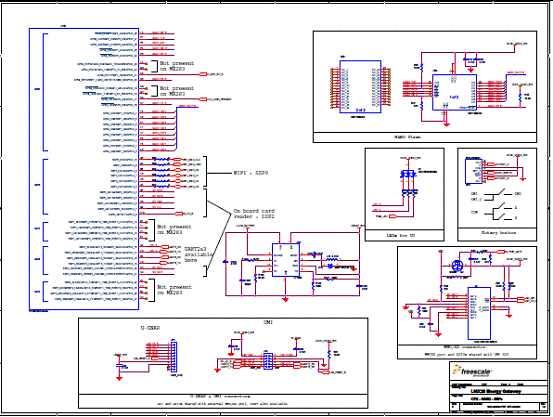Click the "Rotary button" section caption
The height and width of the screenshot is (417, 553).
[x=499, y=232]
